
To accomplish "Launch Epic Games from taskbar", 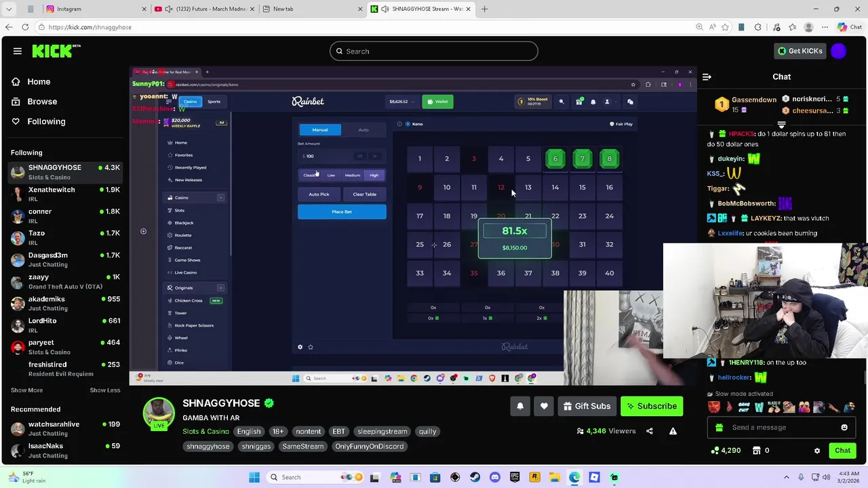I will (515, 477).
